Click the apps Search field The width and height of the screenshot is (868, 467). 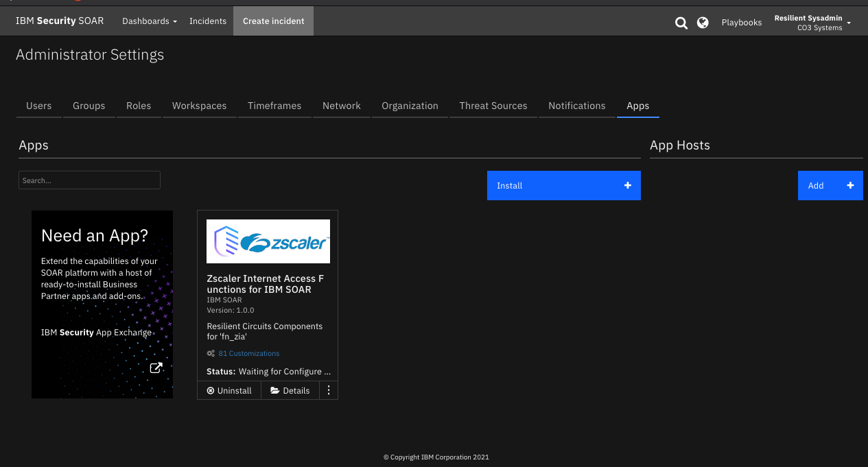89,180
